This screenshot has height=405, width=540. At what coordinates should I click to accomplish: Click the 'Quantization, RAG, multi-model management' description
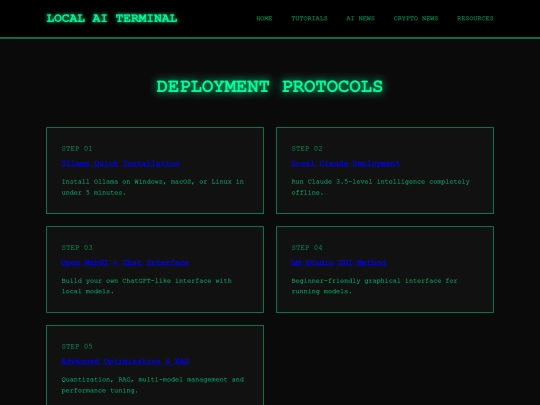pyautogui.click(x=153, y=385)
